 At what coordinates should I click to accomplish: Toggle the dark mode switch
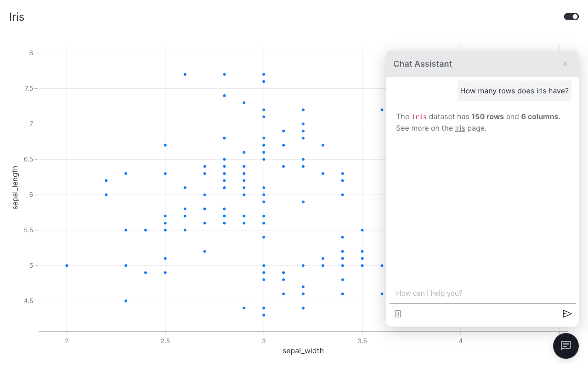[x=571, y=17]
